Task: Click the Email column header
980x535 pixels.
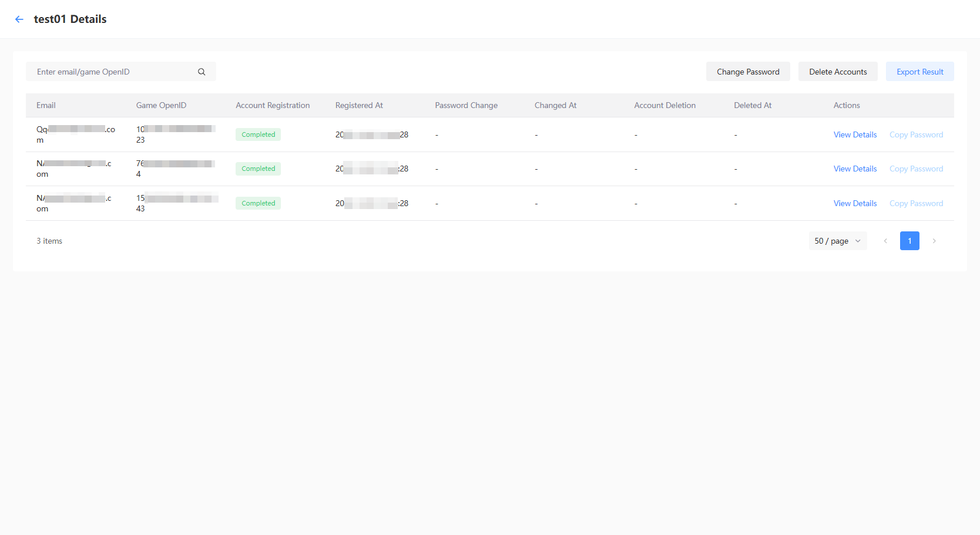Action: [x=46, y=105]
